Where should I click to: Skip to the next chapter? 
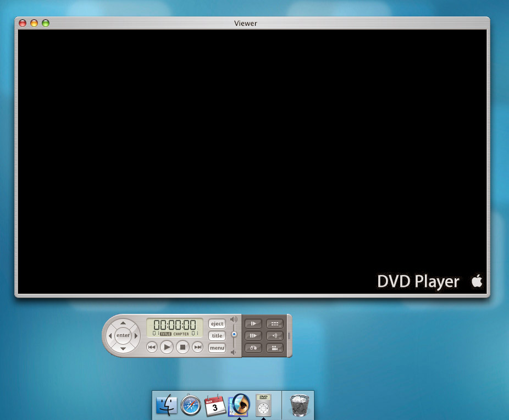[198, 347]
